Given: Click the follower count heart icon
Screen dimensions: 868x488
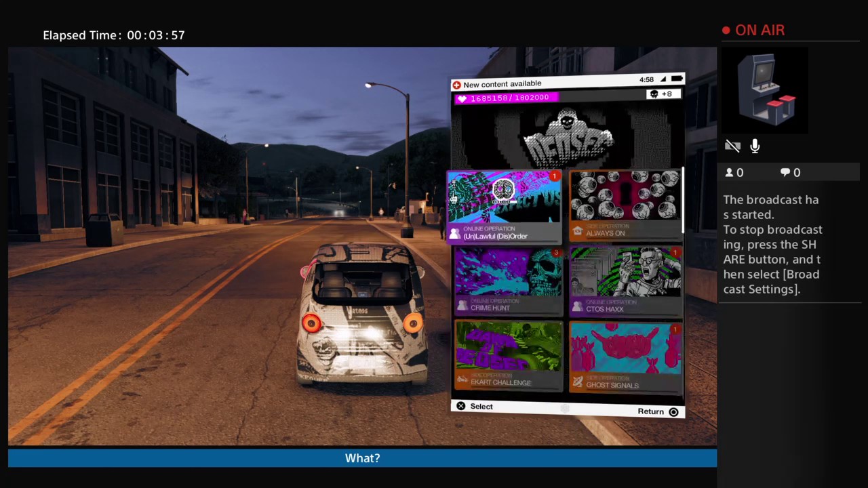Looking at the screenshot, I should tap(462, 99).
